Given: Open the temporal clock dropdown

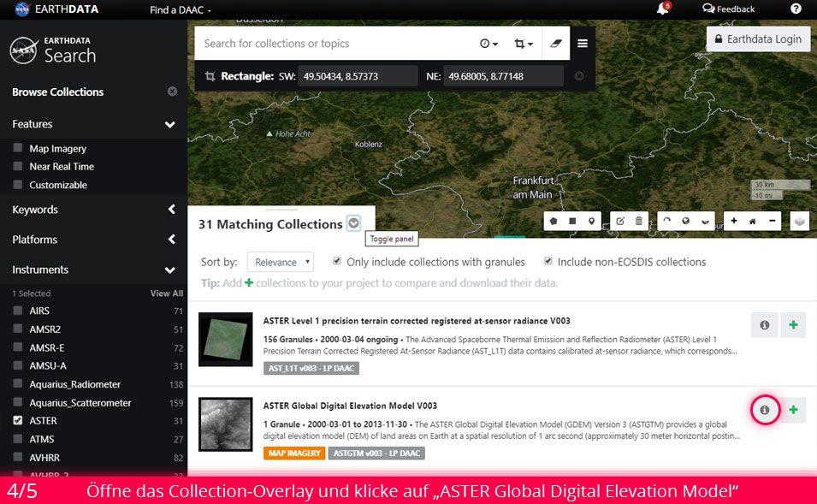Looking at the screenshot, I should (488, 44).
